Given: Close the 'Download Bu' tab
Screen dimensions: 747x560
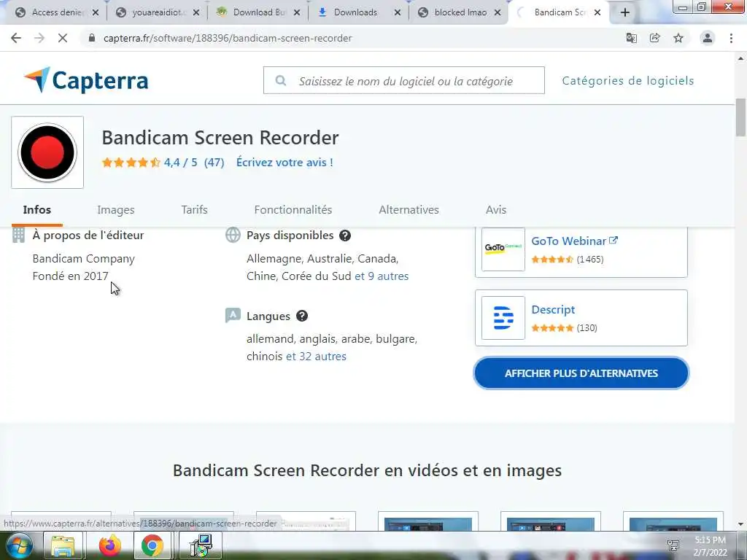Looking at the screenshot, I should click(297, 13).
